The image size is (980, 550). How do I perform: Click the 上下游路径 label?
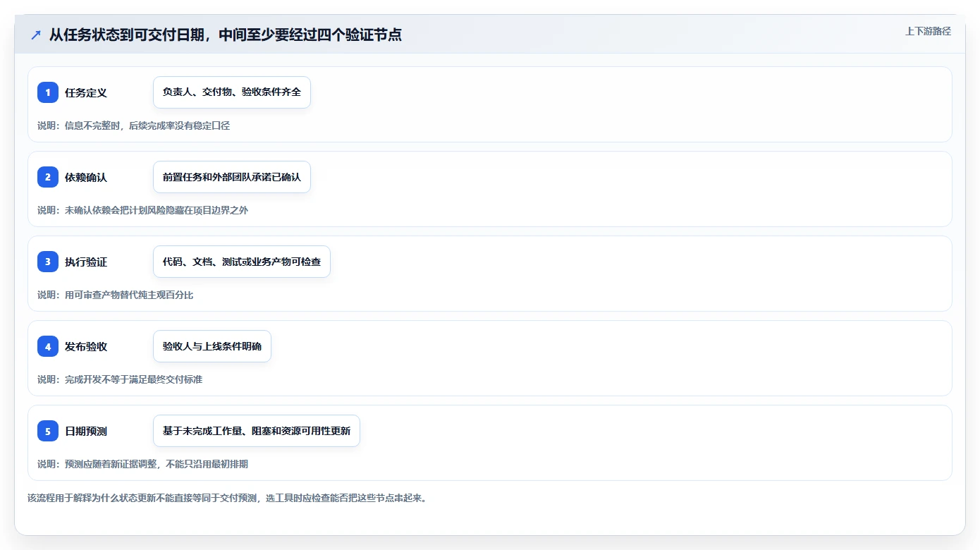click(928, 31)
